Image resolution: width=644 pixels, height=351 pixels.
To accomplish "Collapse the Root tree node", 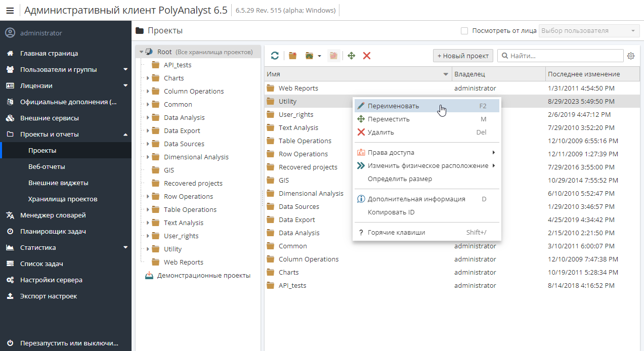I will 141,52.
